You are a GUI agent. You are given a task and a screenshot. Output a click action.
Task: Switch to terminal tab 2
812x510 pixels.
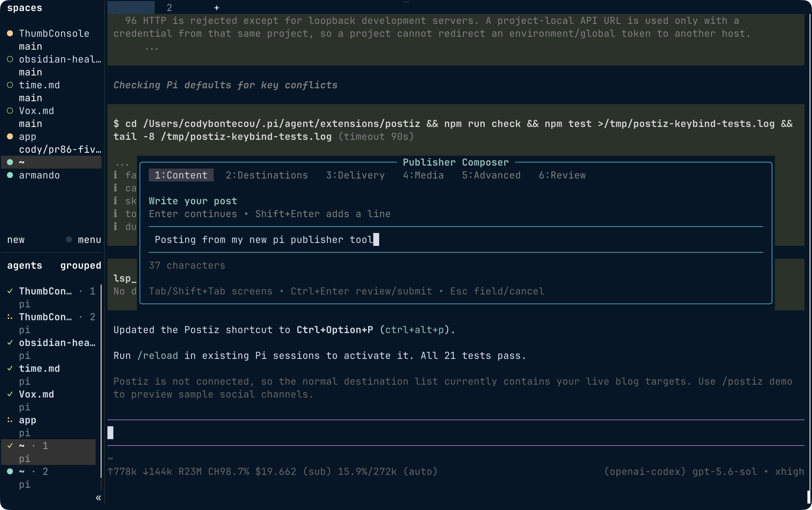169,8
